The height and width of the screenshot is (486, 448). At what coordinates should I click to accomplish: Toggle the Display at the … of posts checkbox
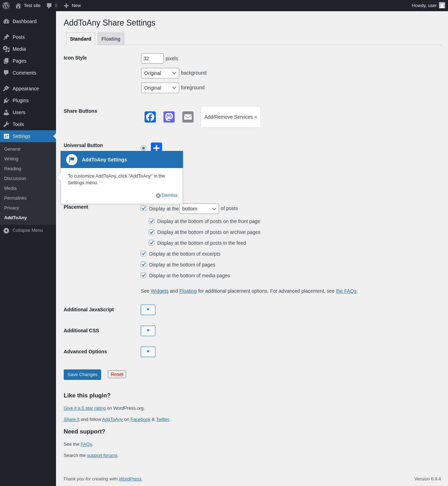pyautogui.click(x=143, y=208)
